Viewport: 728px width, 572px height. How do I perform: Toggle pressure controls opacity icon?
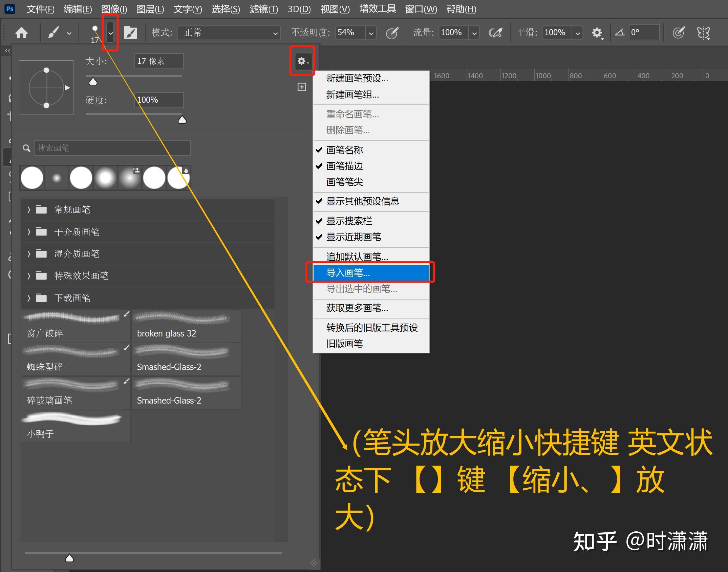tap(392, 33)
